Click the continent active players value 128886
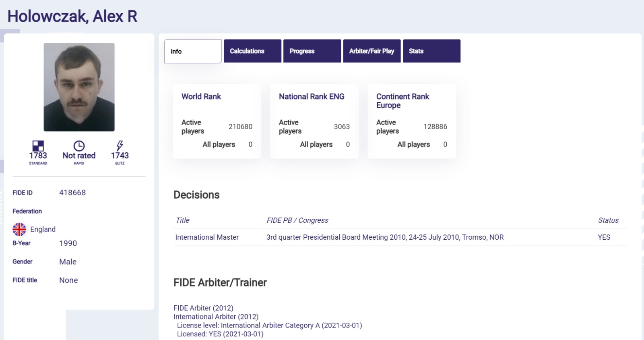This screenshot has width=644, height=340. click(435, 126)
